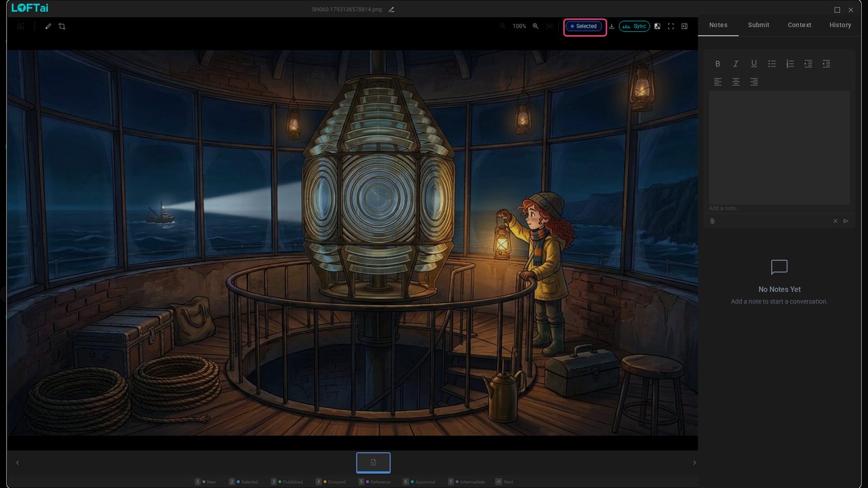This screenshot has width=868, height=488.
Task: Select the filmstrip thumbnail
Action: [x=373, y=462]
